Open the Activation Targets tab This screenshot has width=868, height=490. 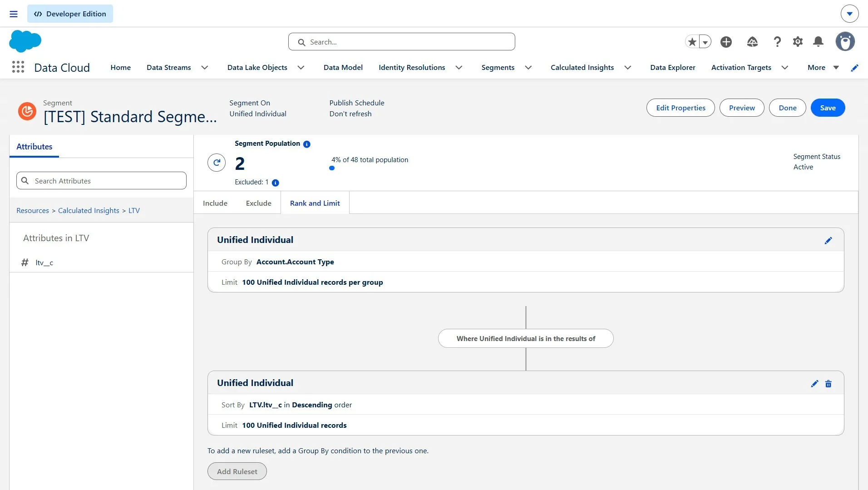tap(741, 68)
